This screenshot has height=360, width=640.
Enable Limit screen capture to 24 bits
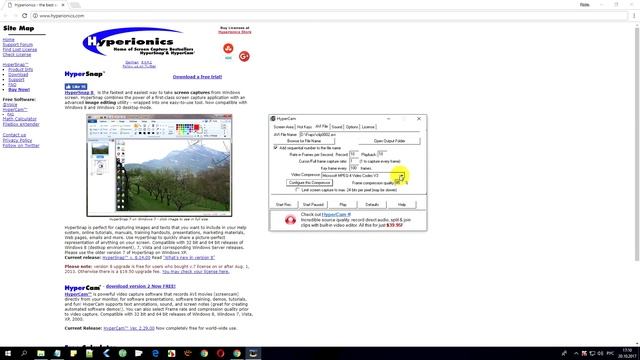point(298,190)
